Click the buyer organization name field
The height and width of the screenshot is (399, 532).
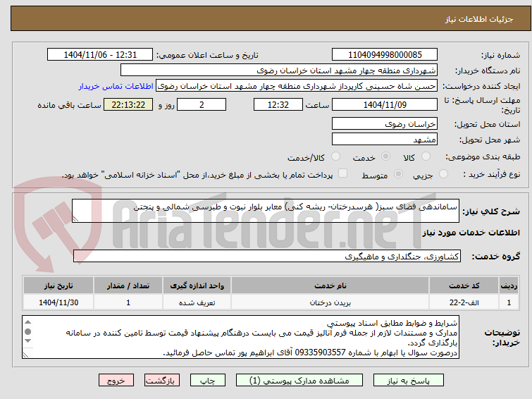[x=279, y=70]
